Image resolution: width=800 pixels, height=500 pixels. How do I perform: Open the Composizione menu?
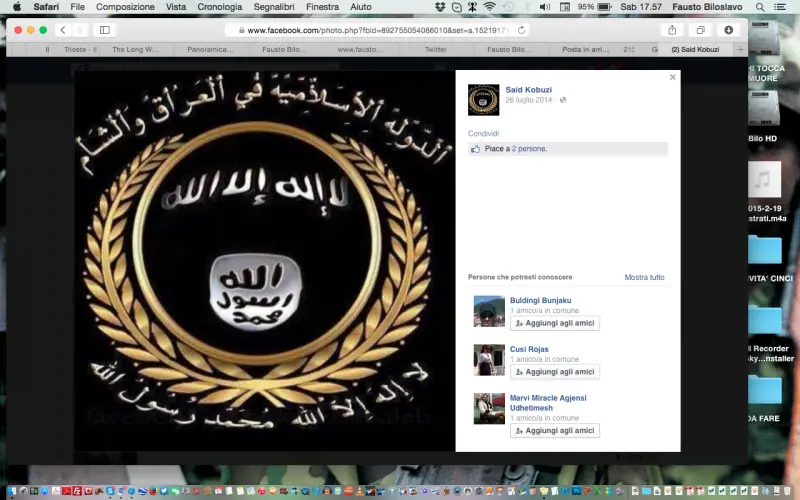(125, 7)
